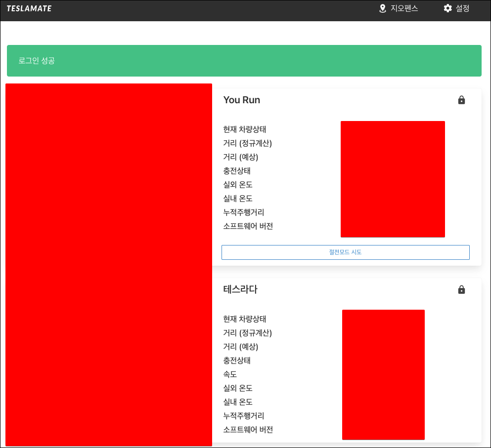Image resolution: width=491 pixels, height=448 pixels.
Task: Open the 설정 settings page
Action: [456, 8]
